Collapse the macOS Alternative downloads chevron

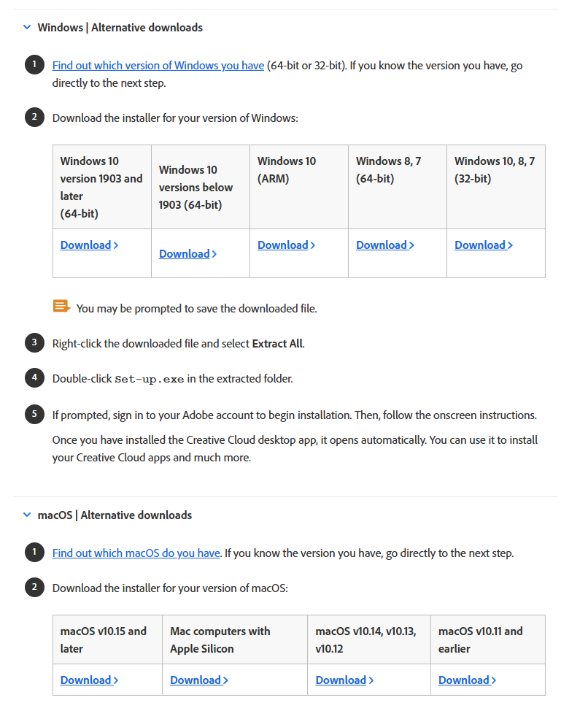point(27,515)
